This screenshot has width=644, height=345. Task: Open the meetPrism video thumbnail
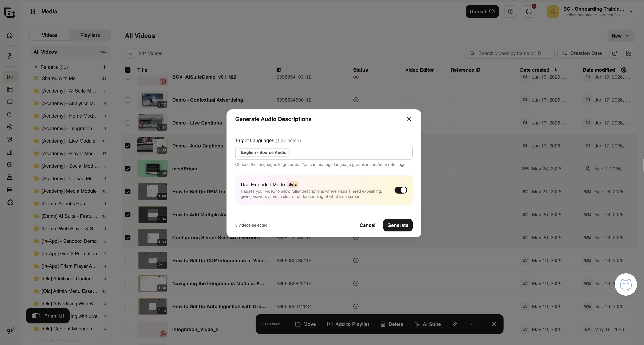point(153,169)
